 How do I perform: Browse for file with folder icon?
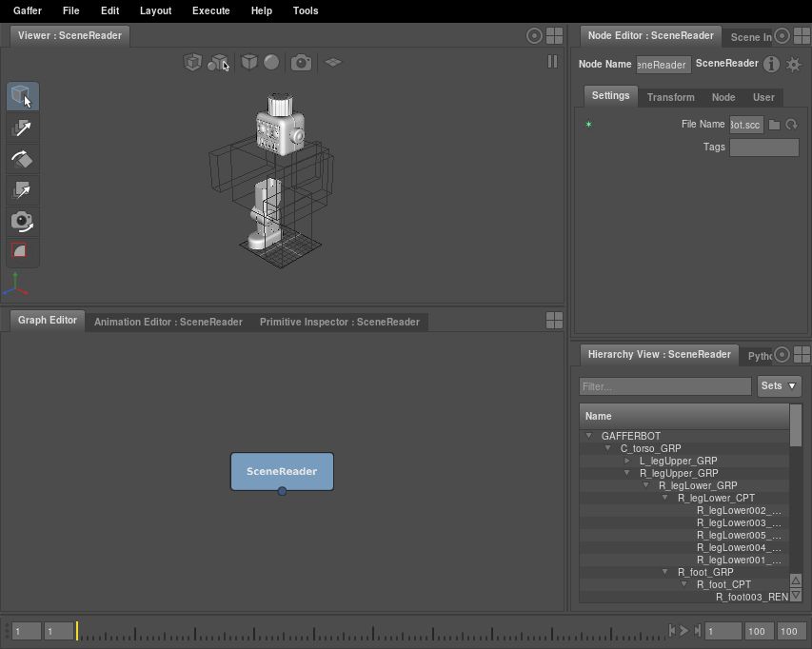774,125
